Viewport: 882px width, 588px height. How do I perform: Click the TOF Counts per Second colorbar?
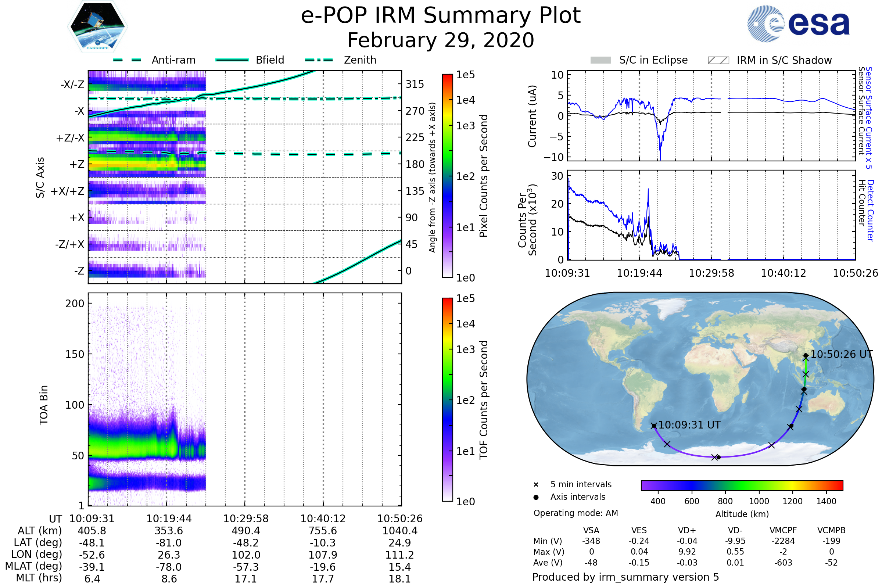point(447,399)
